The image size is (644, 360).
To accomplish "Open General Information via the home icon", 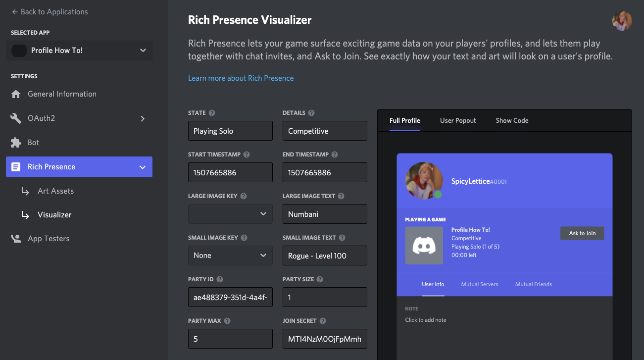I will tap(15, 94).
